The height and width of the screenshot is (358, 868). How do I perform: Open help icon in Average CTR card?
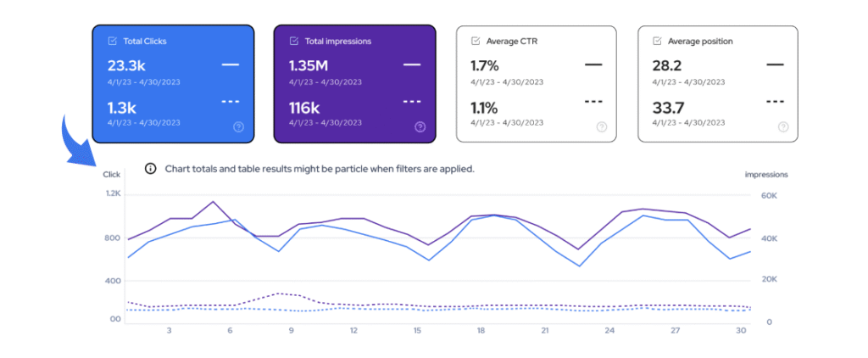[x=602, y=127]
